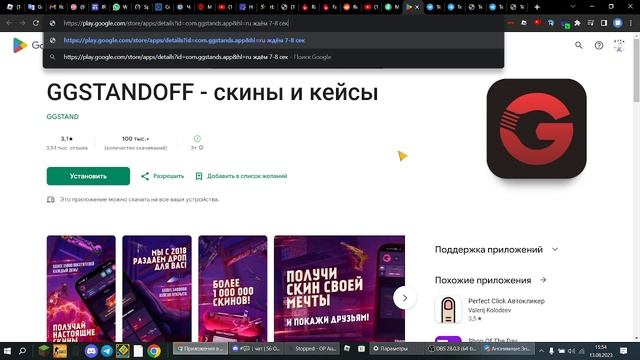640x360 pixels.
Task: Click the microphone tray icon
Action: [x=551, y=351]
